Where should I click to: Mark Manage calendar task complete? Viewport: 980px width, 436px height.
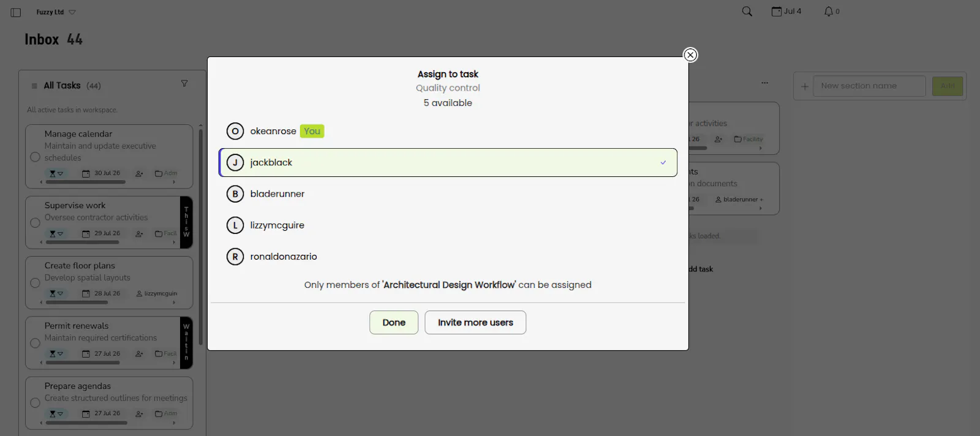point(35,157)
